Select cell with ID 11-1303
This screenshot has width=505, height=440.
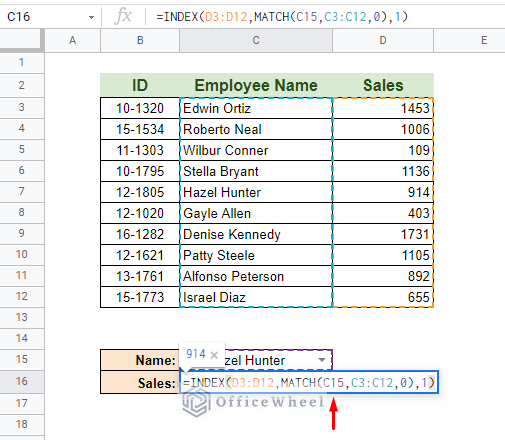click(140, 150)
